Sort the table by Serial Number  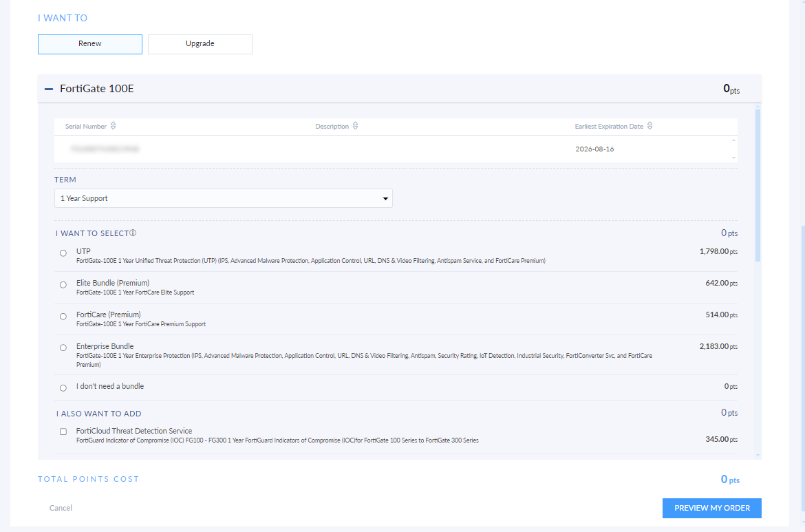(112, 125)
